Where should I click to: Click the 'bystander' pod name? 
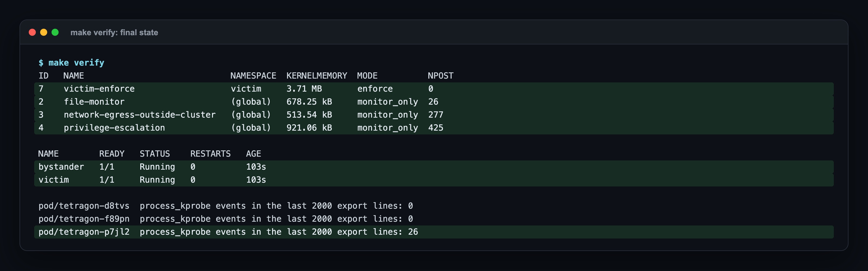tap(61, 167)
